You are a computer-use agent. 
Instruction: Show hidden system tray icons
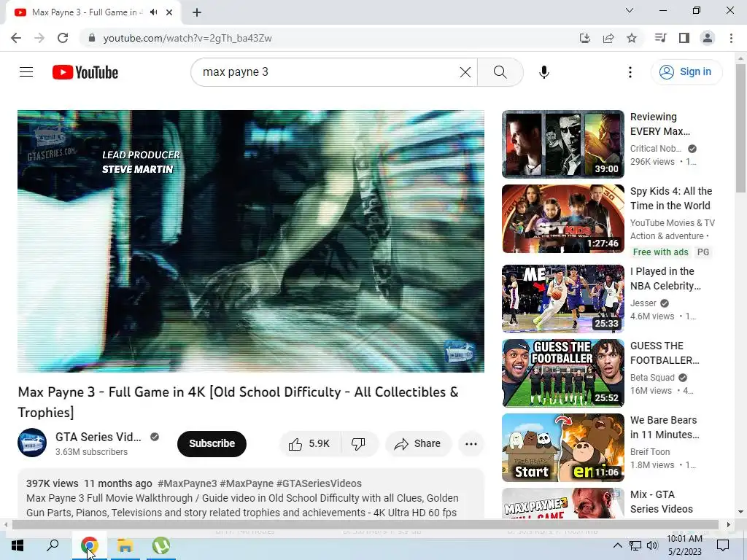617,545
